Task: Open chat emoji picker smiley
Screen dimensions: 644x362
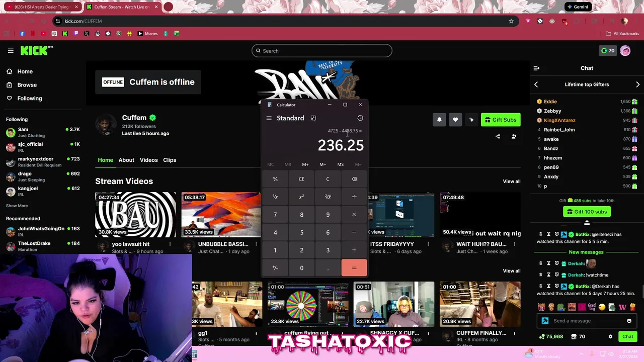Action: pos(629,321)
